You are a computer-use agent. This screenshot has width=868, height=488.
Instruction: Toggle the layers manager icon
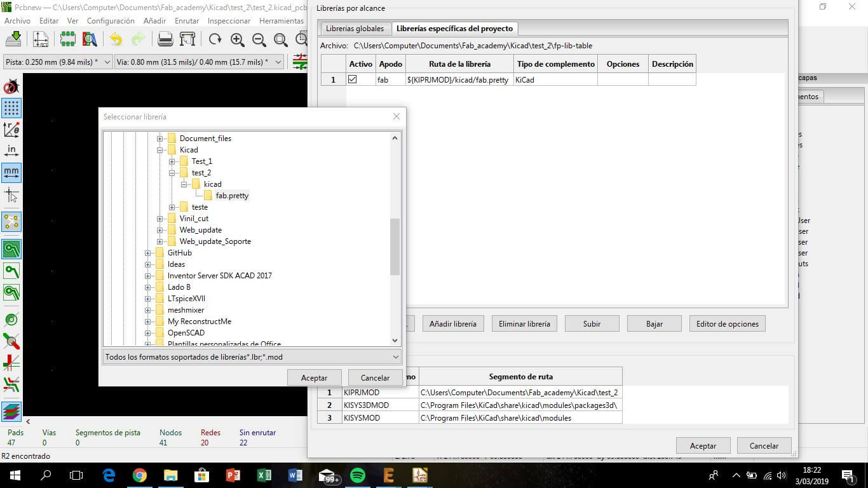pos(11,412)
